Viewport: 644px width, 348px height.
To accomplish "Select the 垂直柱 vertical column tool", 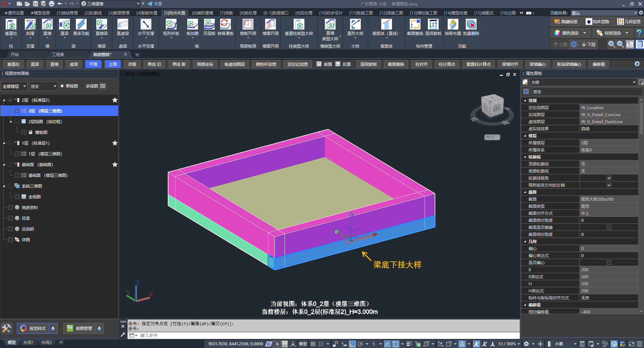I will point(11,27).
